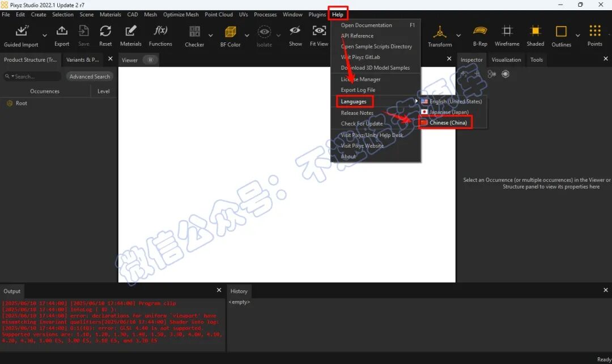This screenshot has width=612, height=364.
Task: Click the Japan flag icon
Action: tap(424, 112)
